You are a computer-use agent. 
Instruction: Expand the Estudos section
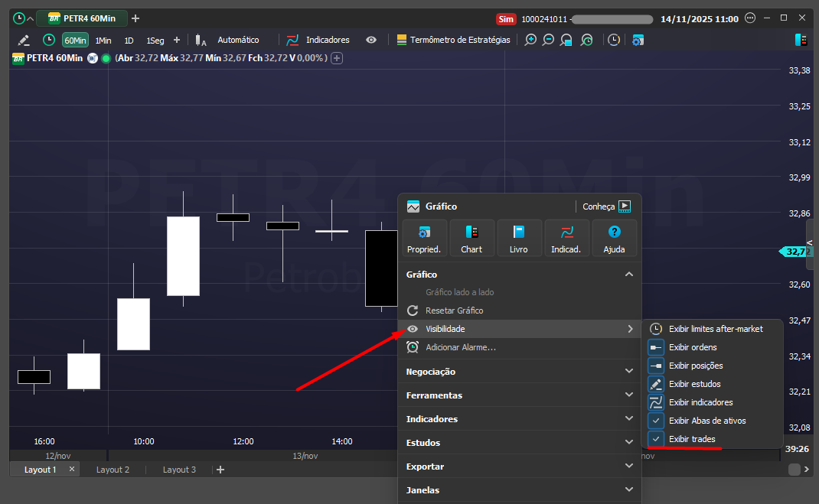(520, 443)
